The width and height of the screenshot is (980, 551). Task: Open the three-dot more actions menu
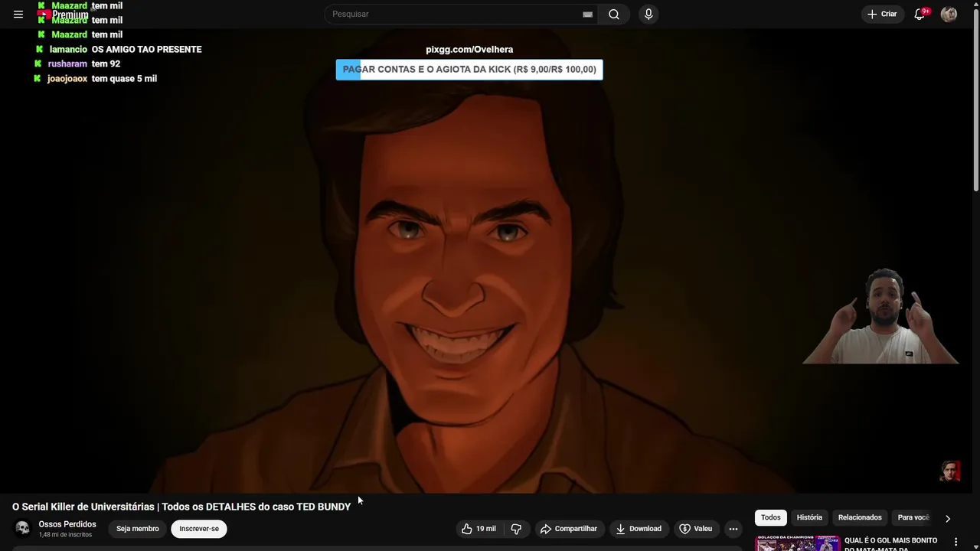(x=733, y=529)
